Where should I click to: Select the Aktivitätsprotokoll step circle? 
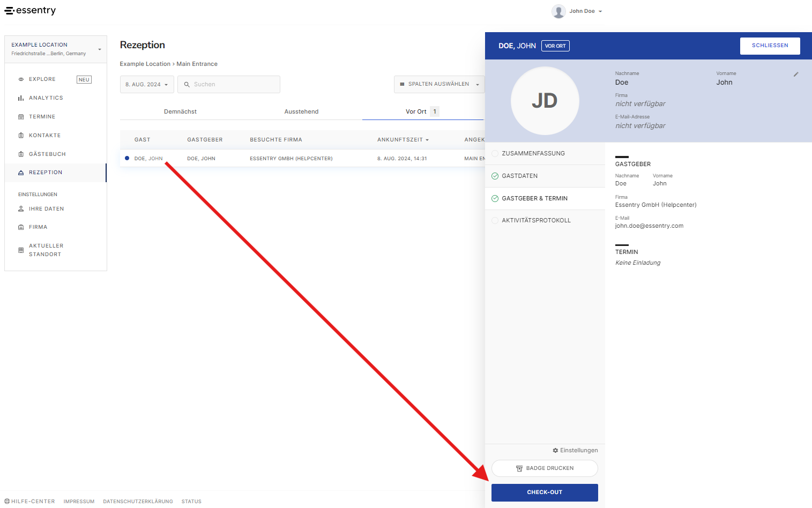[x=495, y=221]
